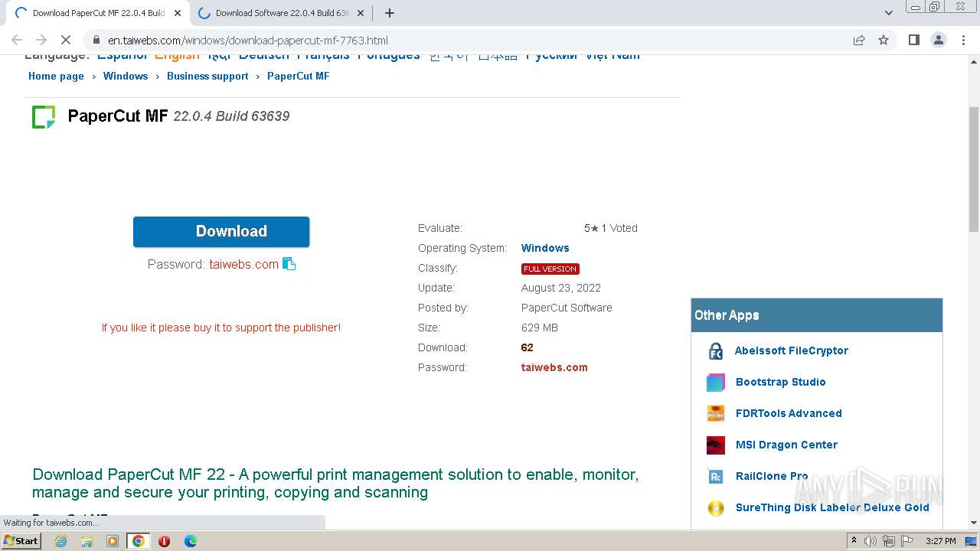Open PaperCut MF breadcrumb link
980x551 pixels.
(299, 76)
